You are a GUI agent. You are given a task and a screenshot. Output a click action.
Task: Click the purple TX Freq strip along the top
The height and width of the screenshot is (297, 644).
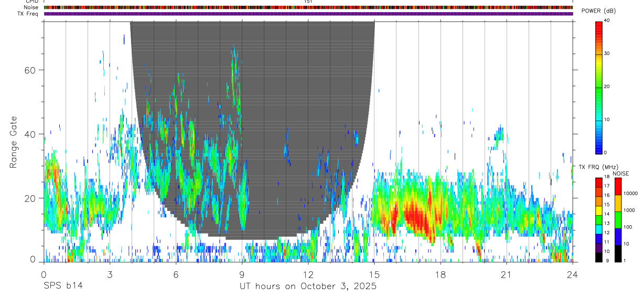pyautogui.click(x=308, y=14)
